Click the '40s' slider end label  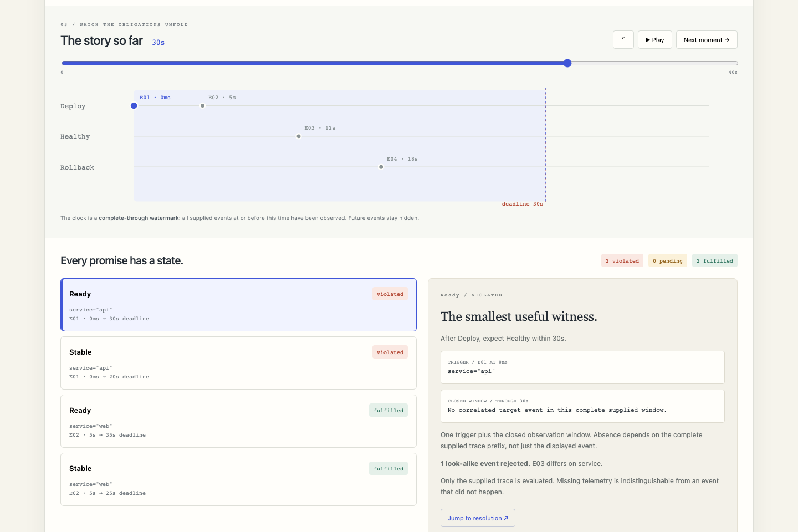pos(733,72)
